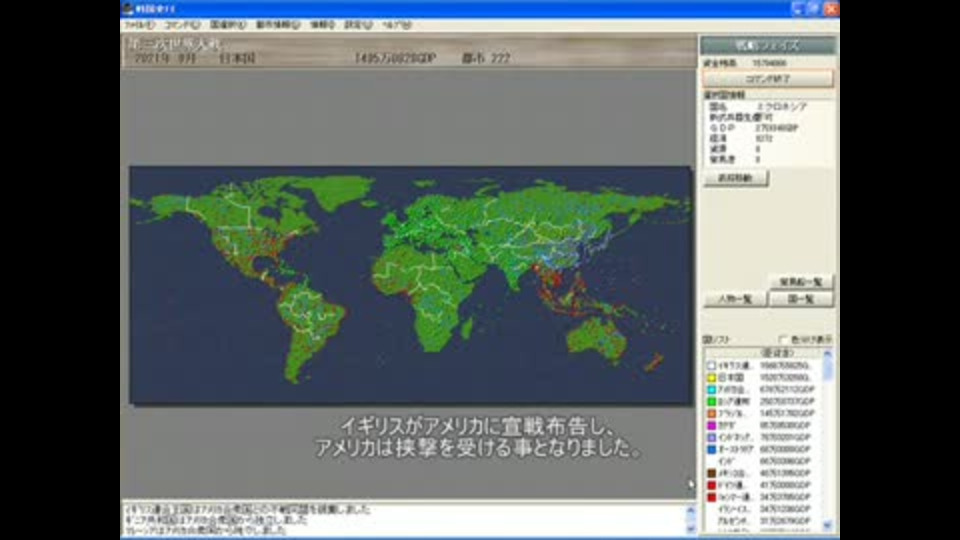The width and height of the screenshot is (960, 540).
Task: Select the yellow 日本国 color swatch
Action: coord(711,378)
